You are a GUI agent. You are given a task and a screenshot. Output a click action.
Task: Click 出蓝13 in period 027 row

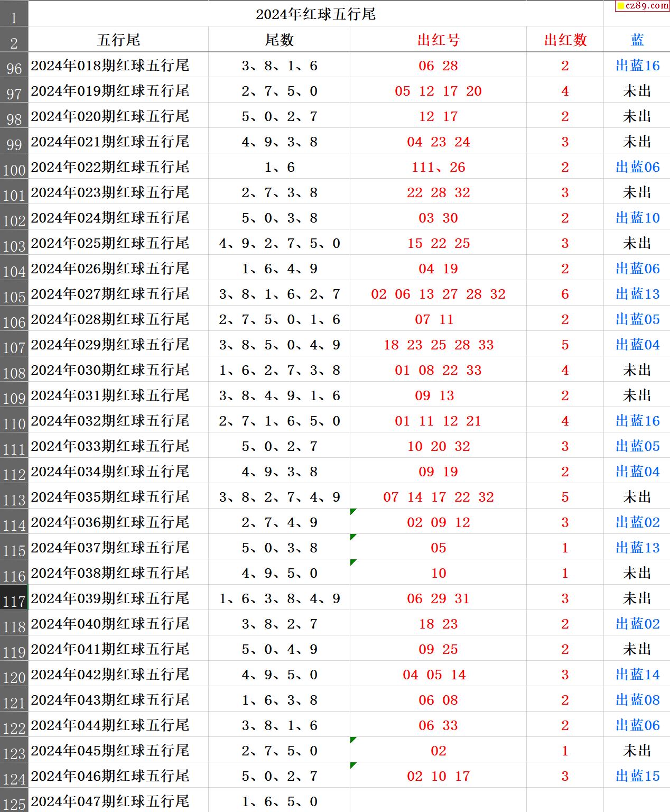point(637,294)
